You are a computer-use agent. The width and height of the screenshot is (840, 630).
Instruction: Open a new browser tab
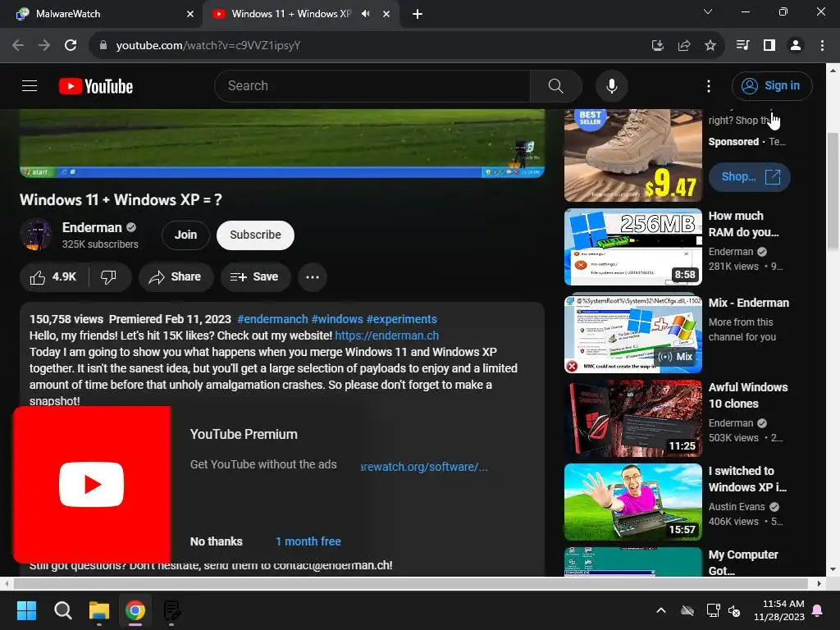pos(418,14)
